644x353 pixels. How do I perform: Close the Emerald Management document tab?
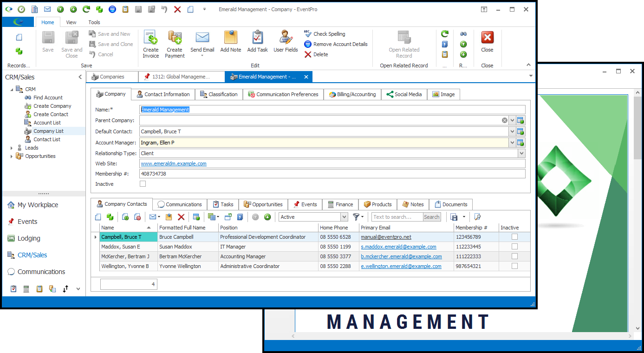pyautogui.click(x=306, y=77)
